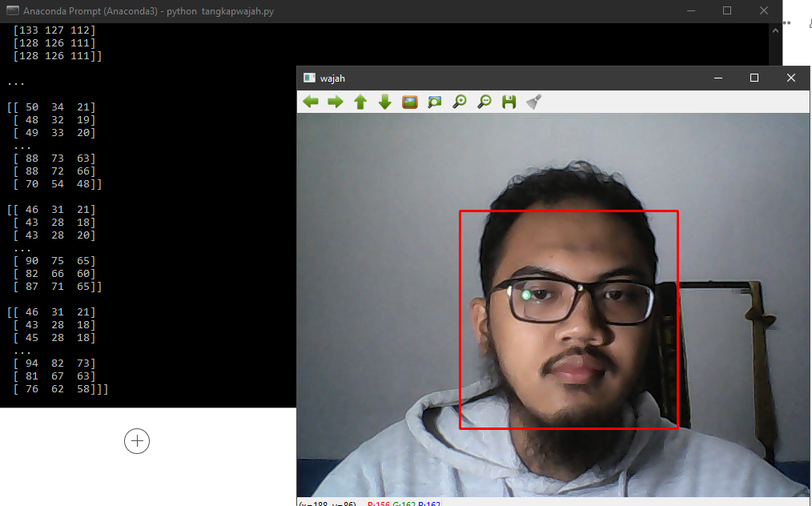Click the circular plus widget on the desktop
Image resolution: width=812 pixels, height=506 pixels.
[x=137, y=441]
